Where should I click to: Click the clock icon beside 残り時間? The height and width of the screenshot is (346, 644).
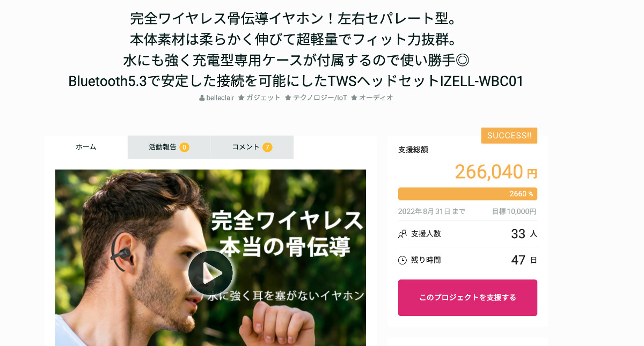point(402,260)
